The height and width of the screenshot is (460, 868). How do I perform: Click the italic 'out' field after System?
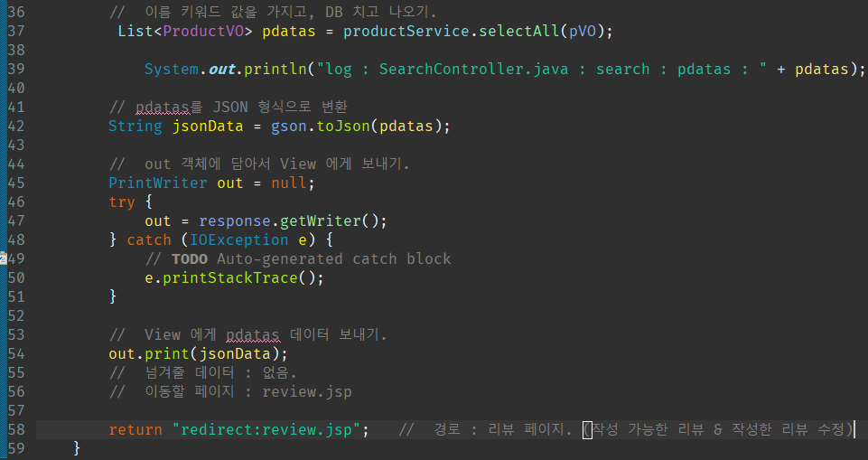pyautogui.click(x=222, y=70)
